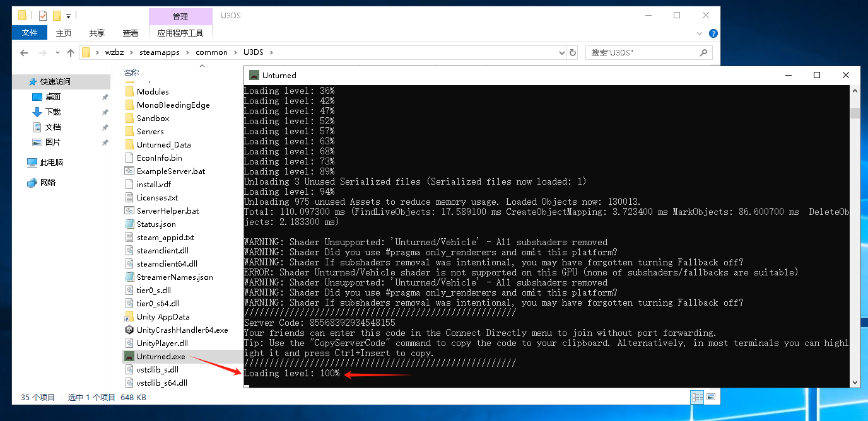Go back with the left arrow button
This screenshot has height=421, width=868.
[x=25, y=53]
